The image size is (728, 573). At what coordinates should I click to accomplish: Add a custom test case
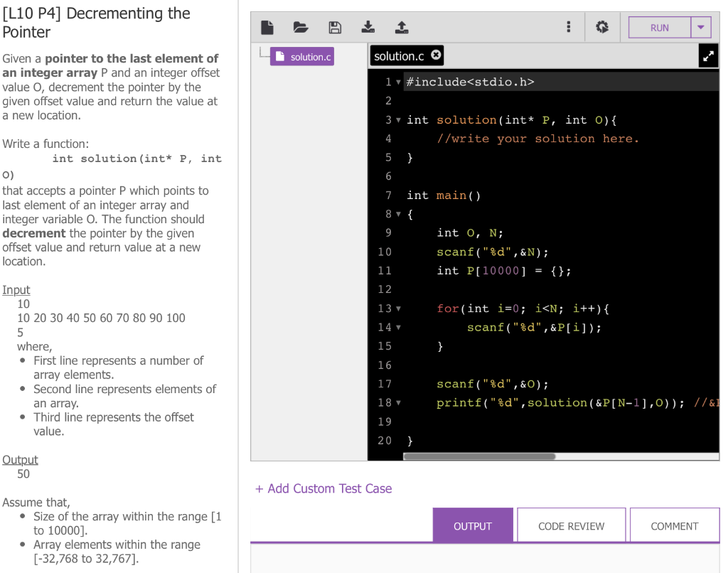coord(323,488)
